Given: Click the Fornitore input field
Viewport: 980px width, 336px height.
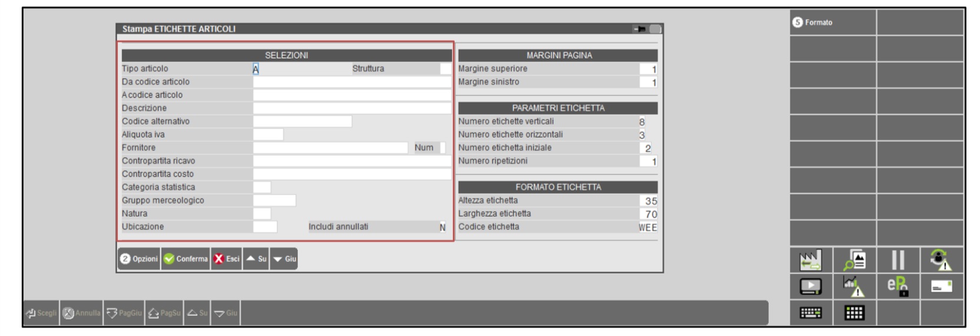Looking at the screenshot, I should [x=330, y=148].
